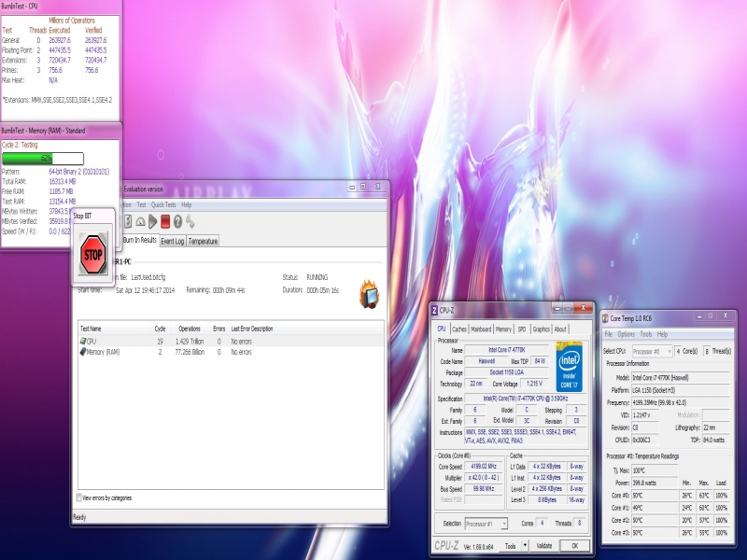The height and width of the screenshot is (560, 747).
Task: Open the Graphics tab in CPU-Z
Action: (542, 329)
